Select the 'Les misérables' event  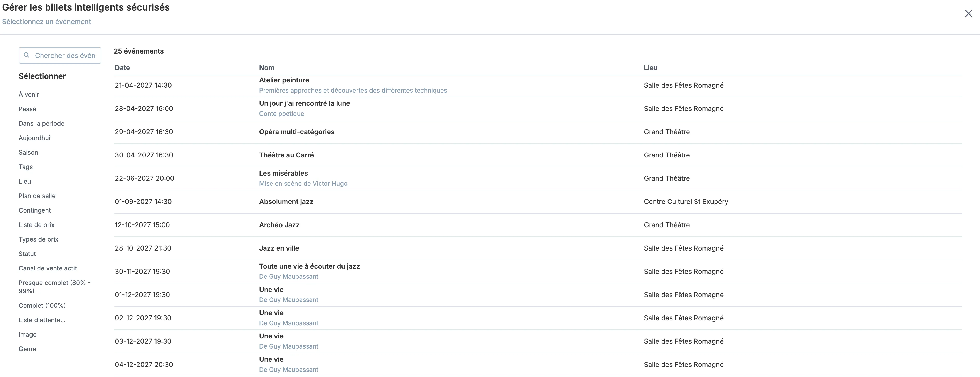538,178
